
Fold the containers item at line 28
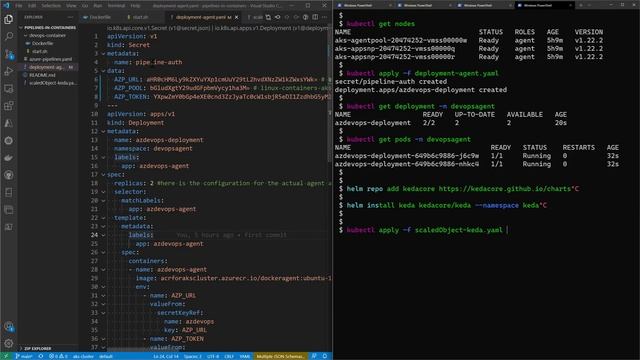click(103, 270)
